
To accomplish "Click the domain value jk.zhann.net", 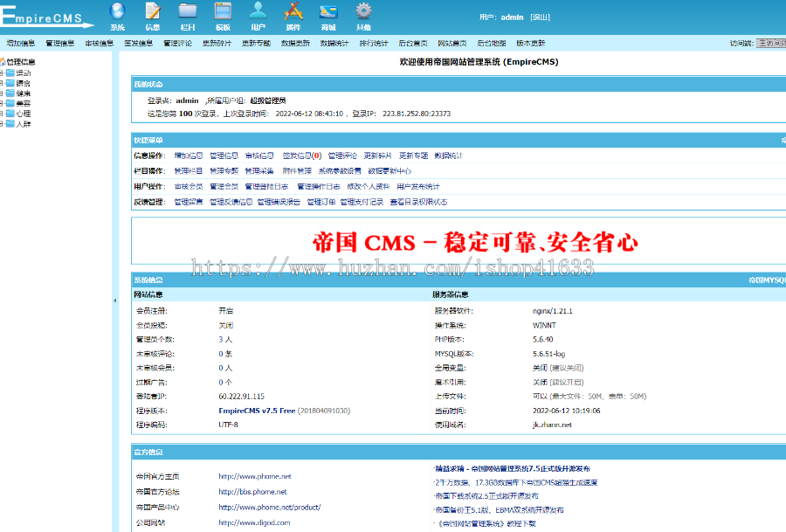I will pos(552,425).
